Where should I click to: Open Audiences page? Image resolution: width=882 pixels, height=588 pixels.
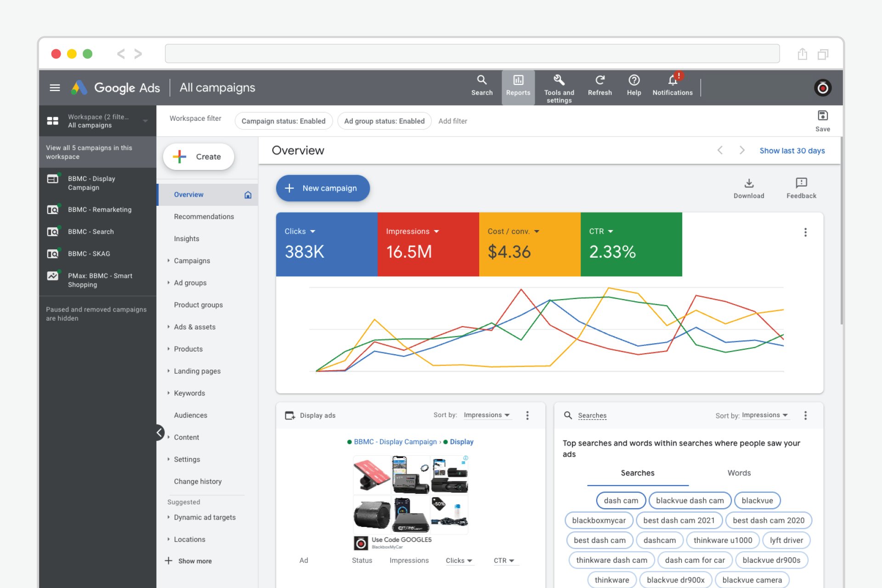(190, 415)
